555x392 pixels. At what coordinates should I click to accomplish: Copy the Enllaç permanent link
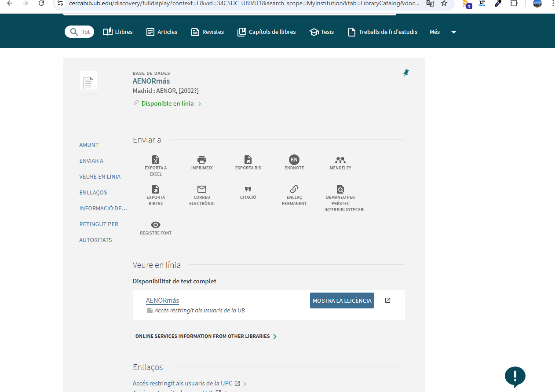[294, 190]
